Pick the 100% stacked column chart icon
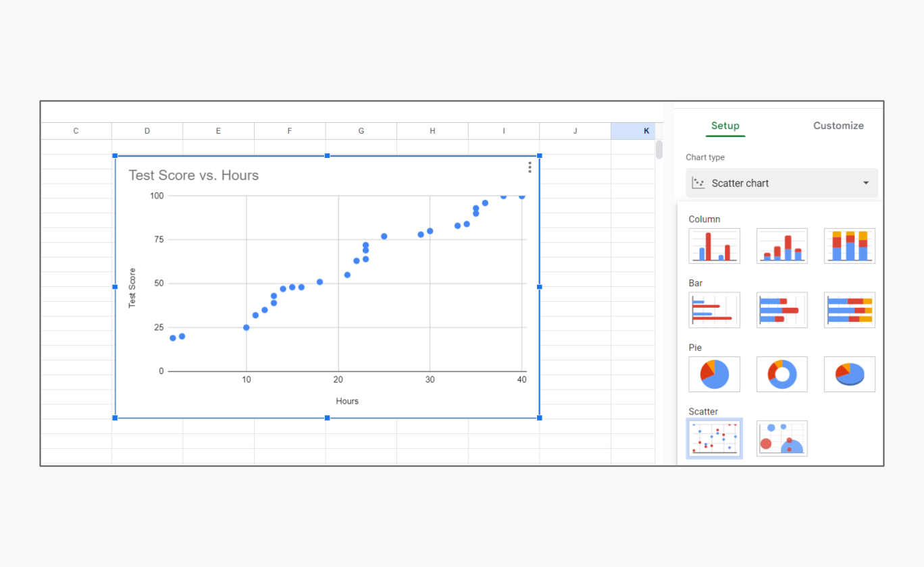 pyautogui.click(x=849, y=246)
